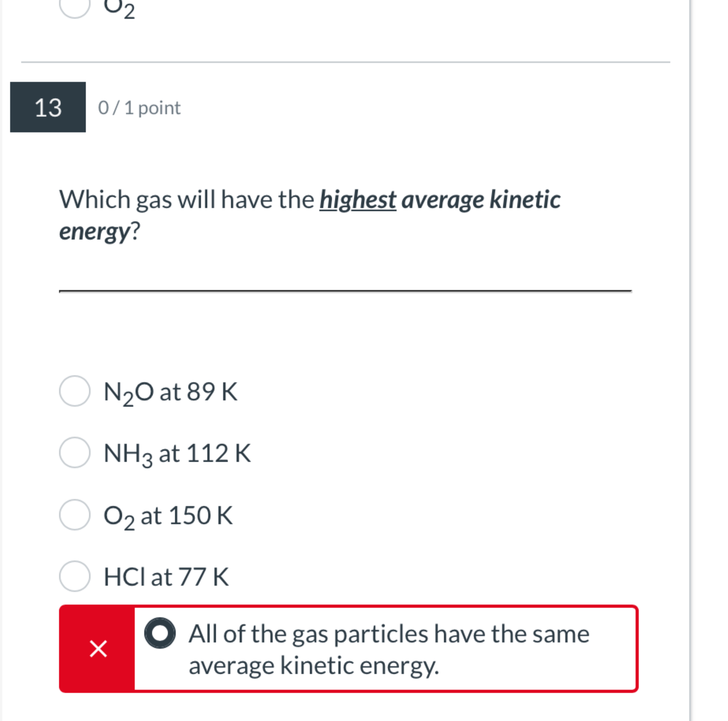The width and height of the screenshot is (728, 721).
Task: Click the divider line above question 13
Action: click(x=345, y=61)
